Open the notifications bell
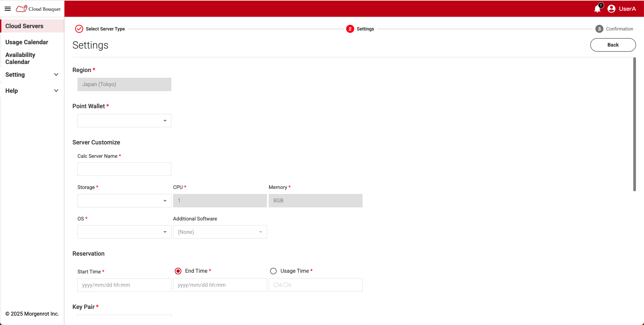This screenshot has width=644, height=325. 597,9
